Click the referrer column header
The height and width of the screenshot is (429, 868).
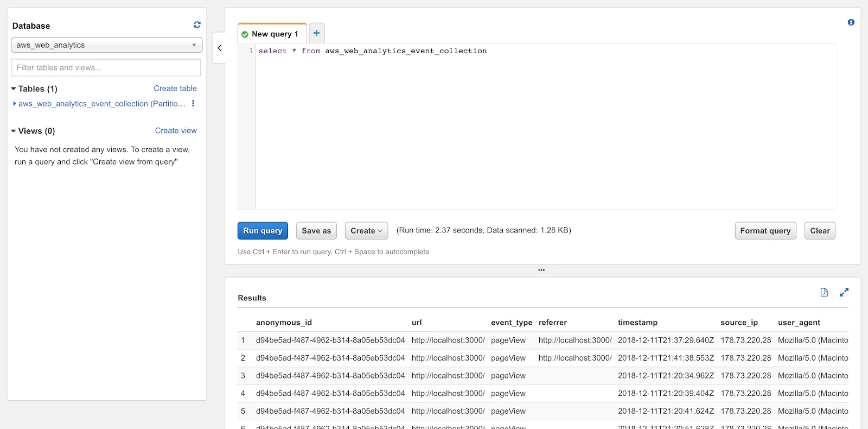[553, 323]
